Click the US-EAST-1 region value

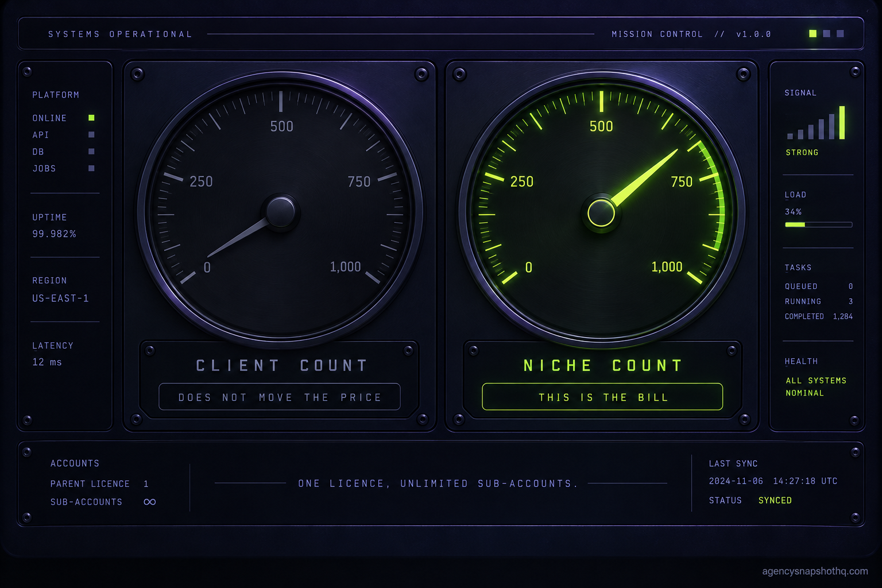(x=60, y=299)
